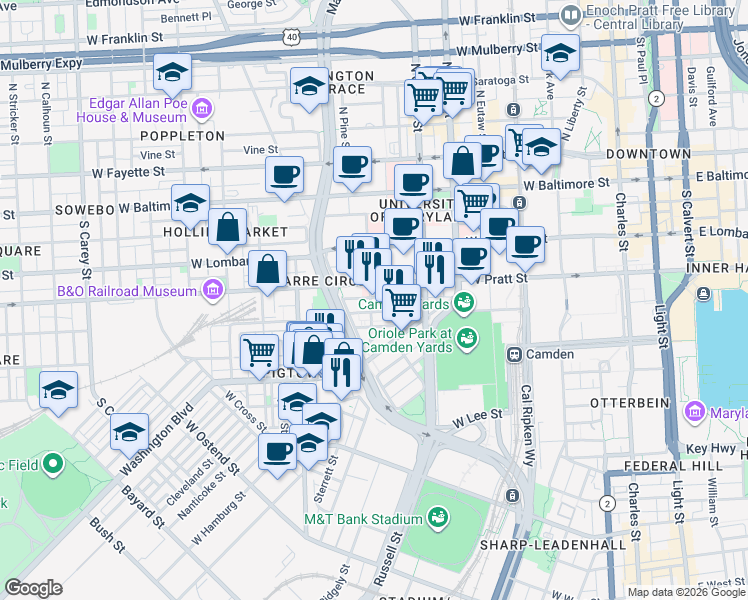Click the shopping cart marker over Camden Yards label
Image resolution: width=748 pixels, height=600 pixels.
[401, 307]
